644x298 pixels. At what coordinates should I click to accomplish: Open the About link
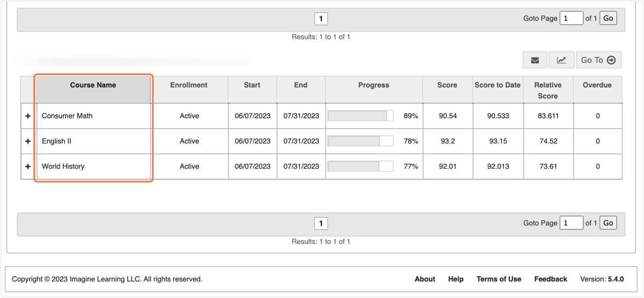[425, 279]
